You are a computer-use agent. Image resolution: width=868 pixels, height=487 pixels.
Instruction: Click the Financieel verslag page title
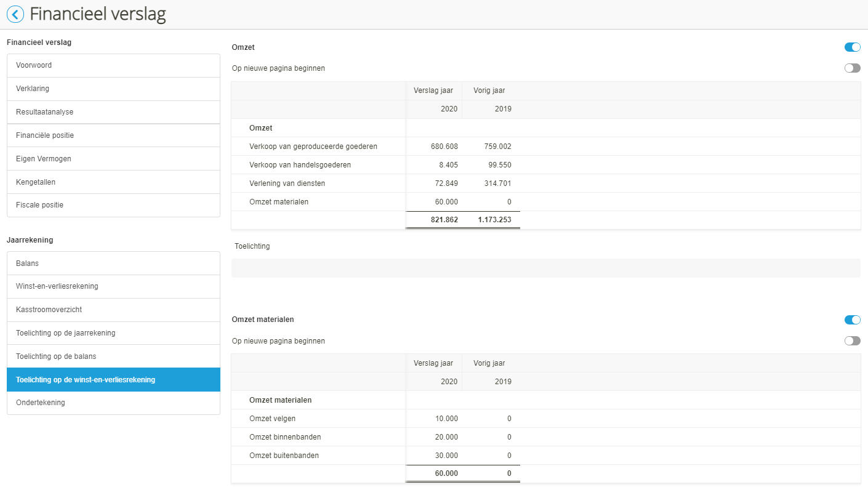coord(98,14)
